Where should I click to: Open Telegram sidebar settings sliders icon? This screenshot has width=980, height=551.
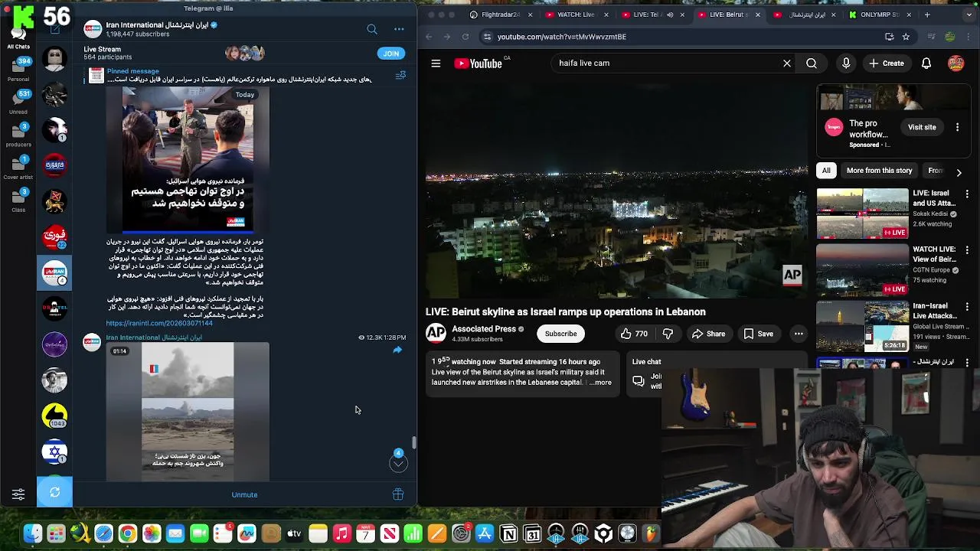[18, 494]
